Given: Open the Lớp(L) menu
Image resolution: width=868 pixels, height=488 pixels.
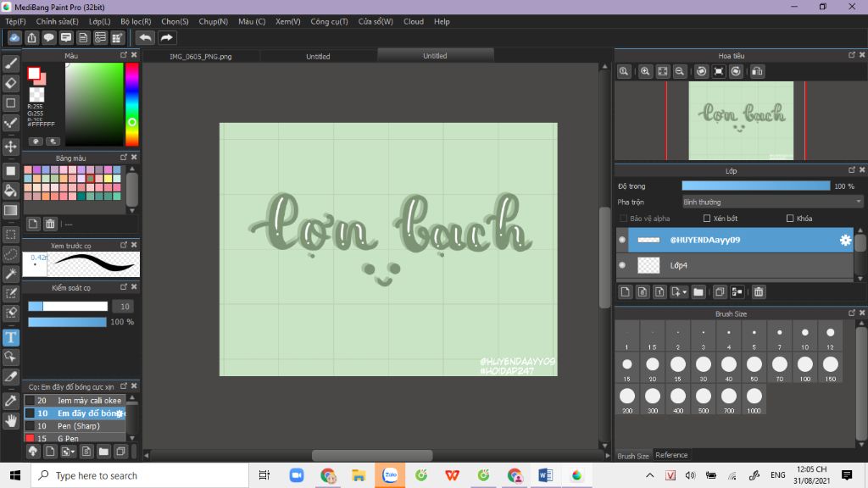Looking at the screenshot, I should tap(100, 21).
